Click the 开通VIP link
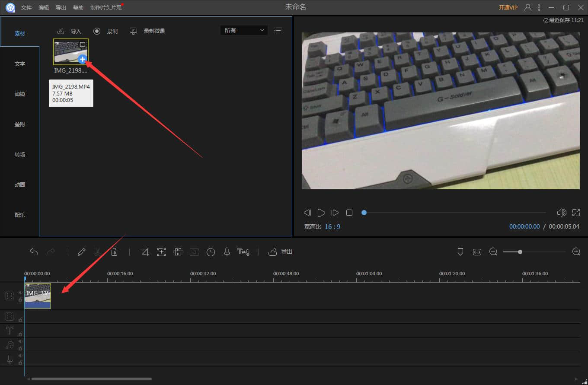 [508, 8]
